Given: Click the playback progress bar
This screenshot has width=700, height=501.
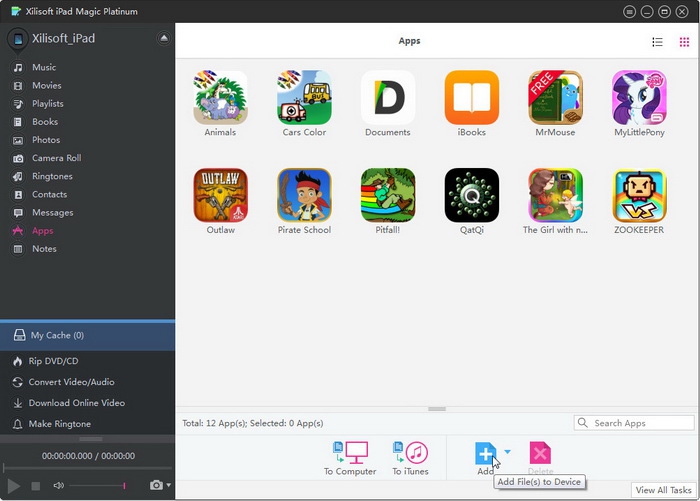Looking at the screenshot, I should 88,468.
